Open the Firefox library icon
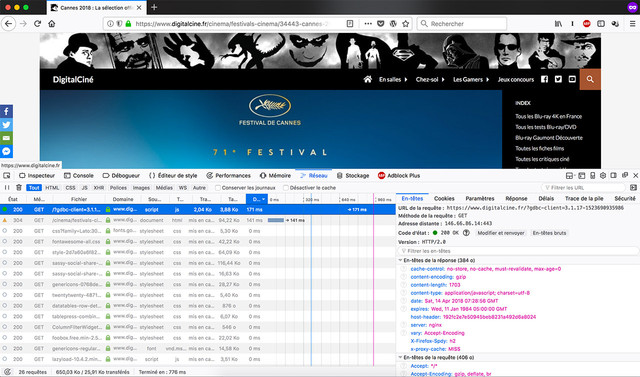Screen dimensions: 640x377 click(558, 24)
